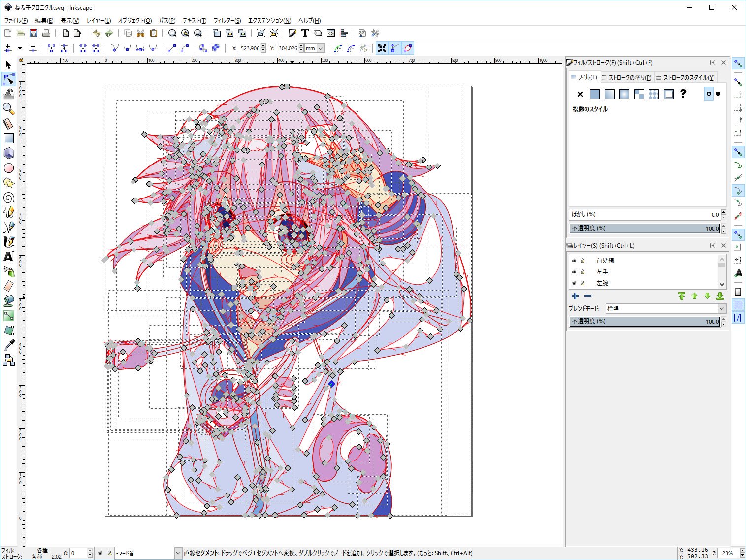This screenshot has width=746, height=560.
Task: Click the remove layer minus button
Action: [x=588, y=296]
